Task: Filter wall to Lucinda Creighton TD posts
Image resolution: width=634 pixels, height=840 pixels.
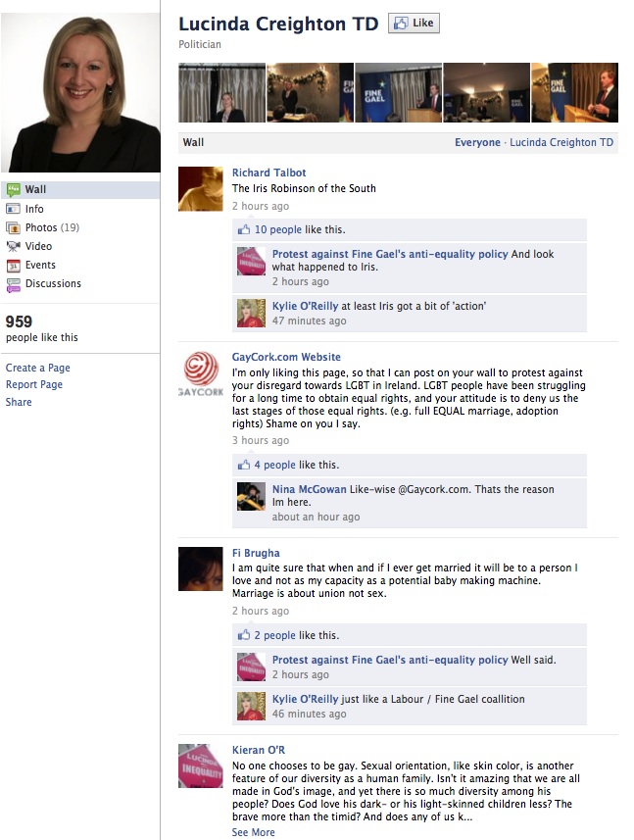Action: [561, 142]
